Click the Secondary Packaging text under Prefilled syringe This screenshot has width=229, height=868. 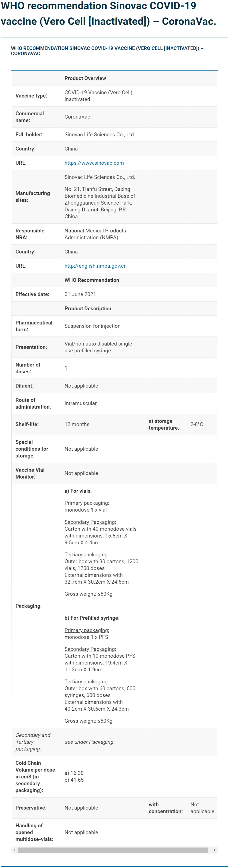coord(90,649)
